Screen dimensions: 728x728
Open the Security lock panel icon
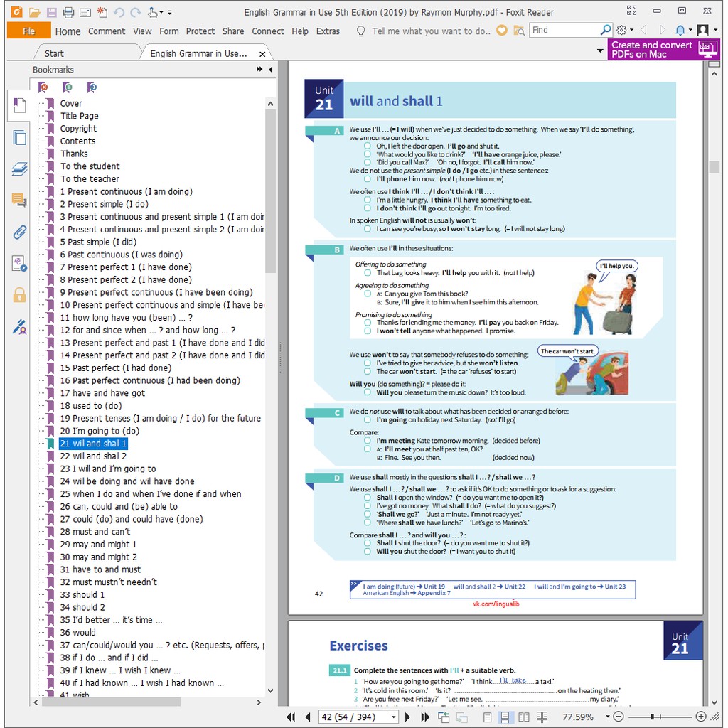(x=19, y=294)
